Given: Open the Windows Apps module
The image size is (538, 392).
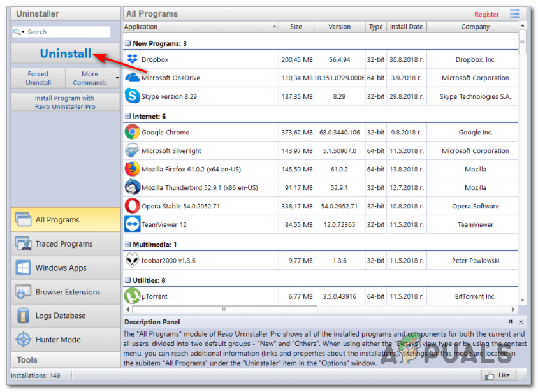Looking at the screenshot, I should (x=66, y=268).
